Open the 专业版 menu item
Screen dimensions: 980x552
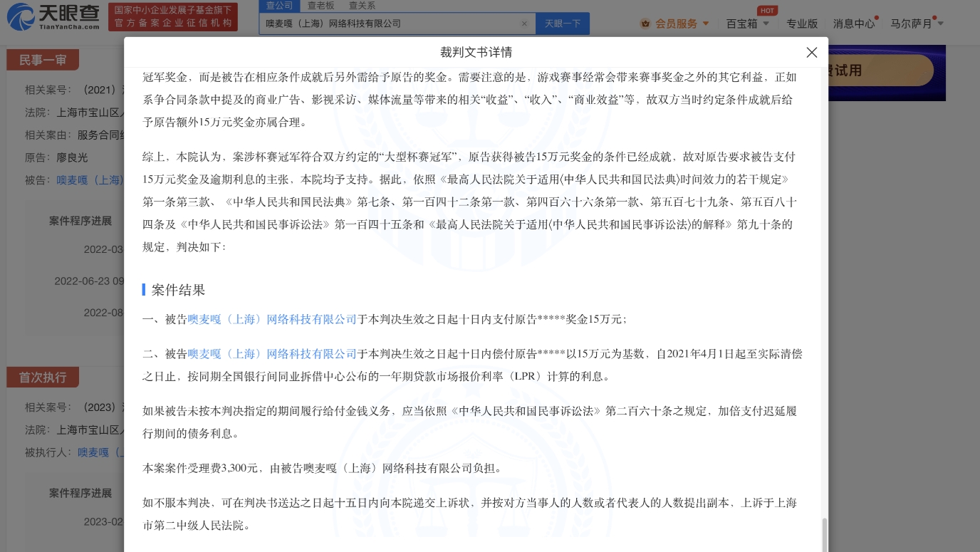tap(803, 23)
